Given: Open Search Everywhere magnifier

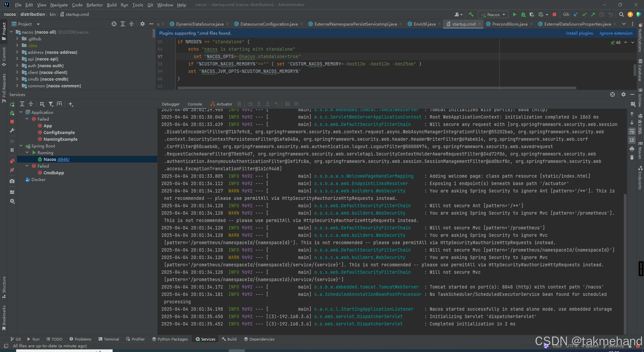Looking at the screenshot, I should pyautogui.click(x=621, y=14).
